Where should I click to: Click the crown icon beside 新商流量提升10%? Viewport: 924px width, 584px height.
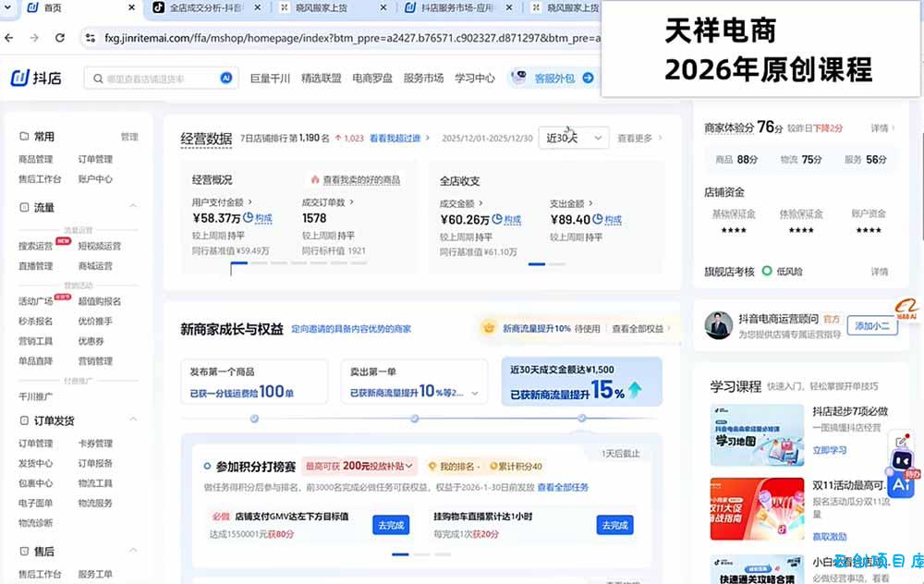[489, 328]
